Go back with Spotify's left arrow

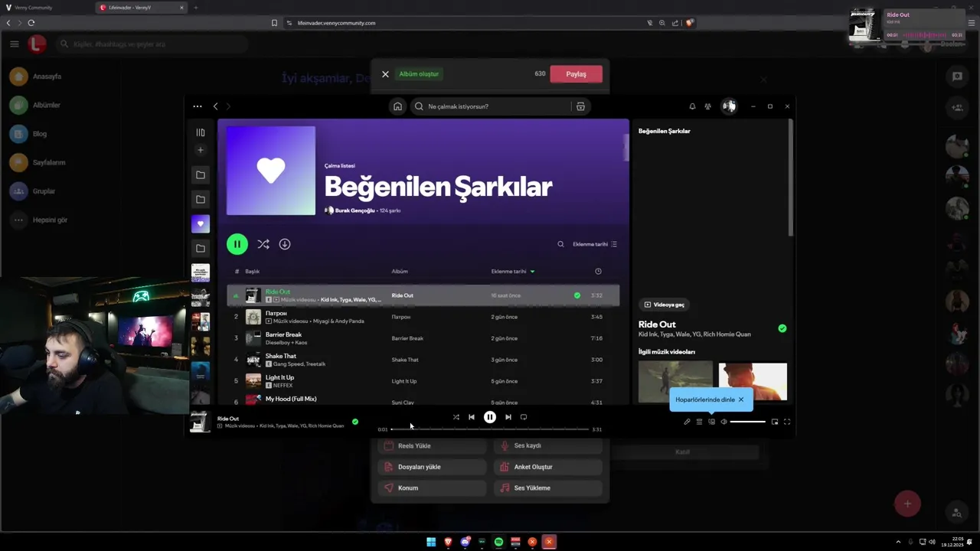(x=216, y=106)
